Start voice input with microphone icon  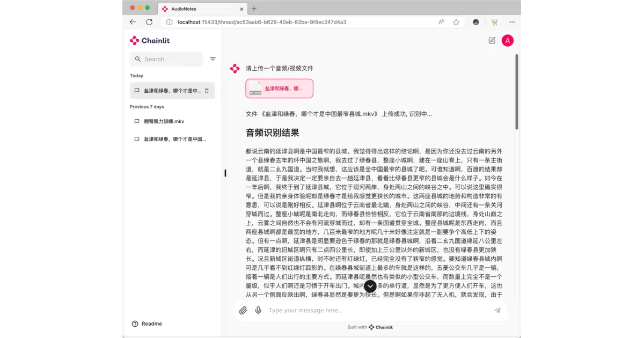tap(258, 310)
